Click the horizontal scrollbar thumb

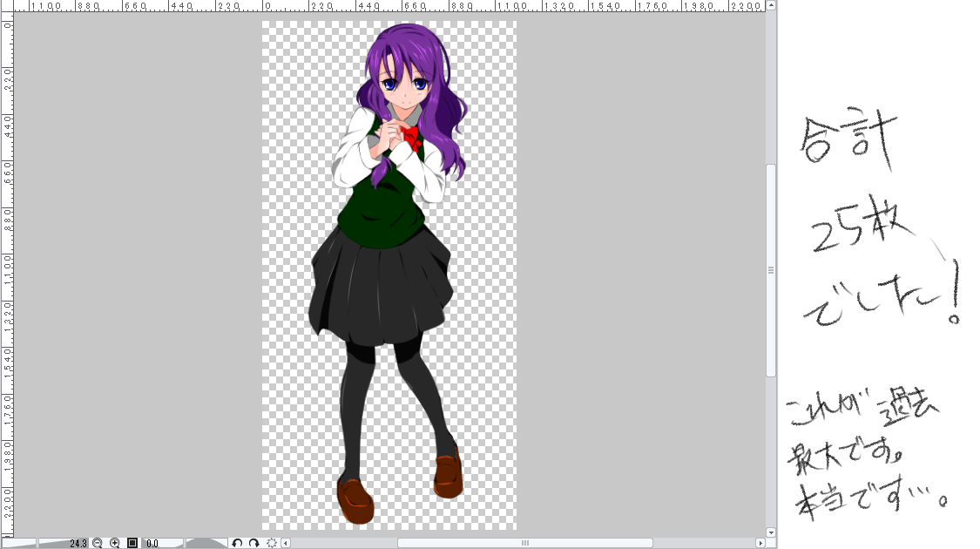pos(524,543)
